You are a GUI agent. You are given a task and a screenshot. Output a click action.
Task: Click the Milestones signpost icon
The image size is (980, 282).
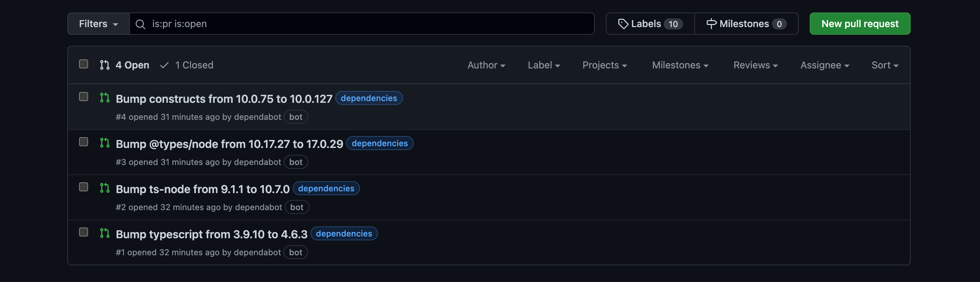tap(711, 24)
